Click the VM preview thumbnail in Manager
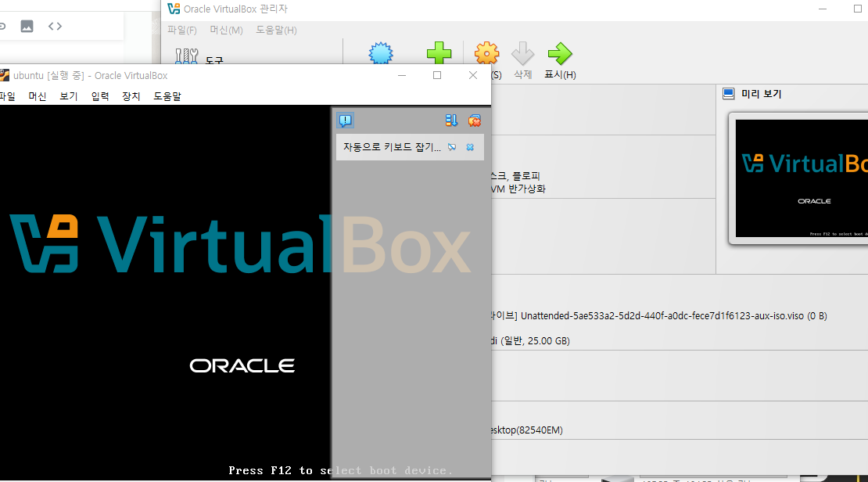The height and width of the screenshot is (482, 868). point(802,178)
